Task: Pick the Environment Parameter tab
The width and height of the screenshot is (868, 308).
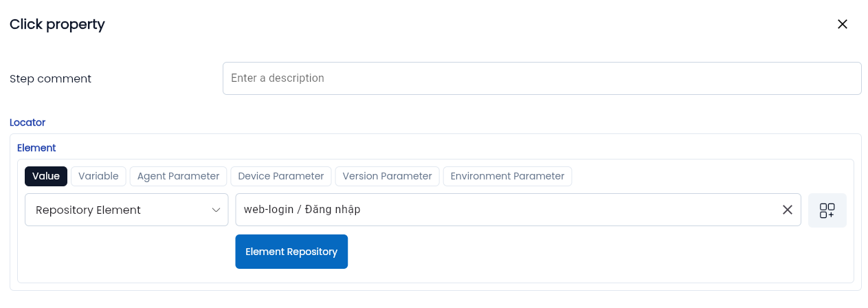Action: [x=507, y=176]
